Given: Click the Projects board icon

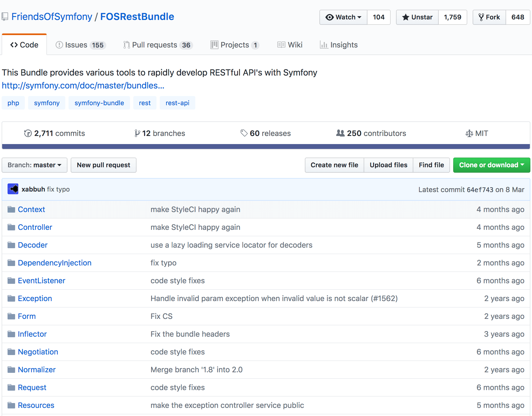Looking at the screenshot, I should coord(214,45).
